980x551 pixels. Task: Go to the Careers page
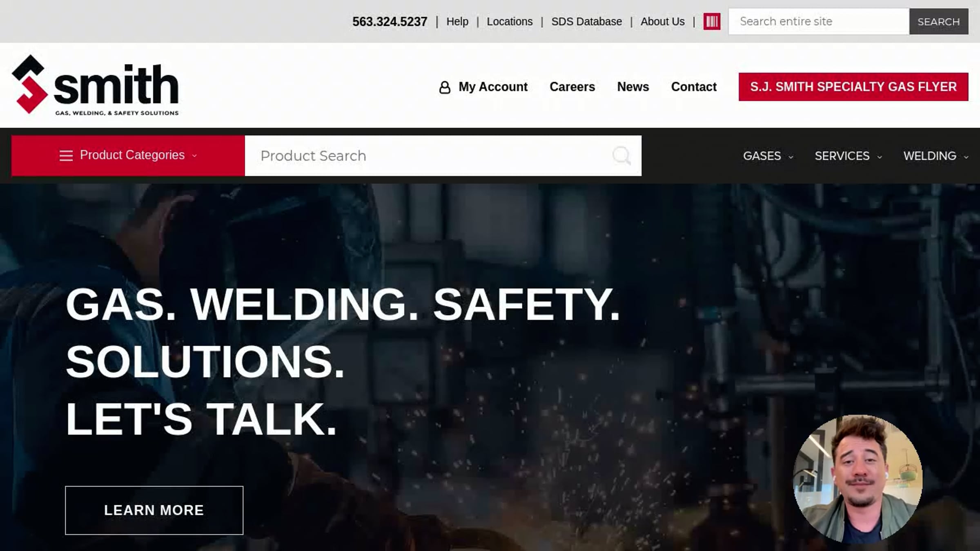pos(572,87)
